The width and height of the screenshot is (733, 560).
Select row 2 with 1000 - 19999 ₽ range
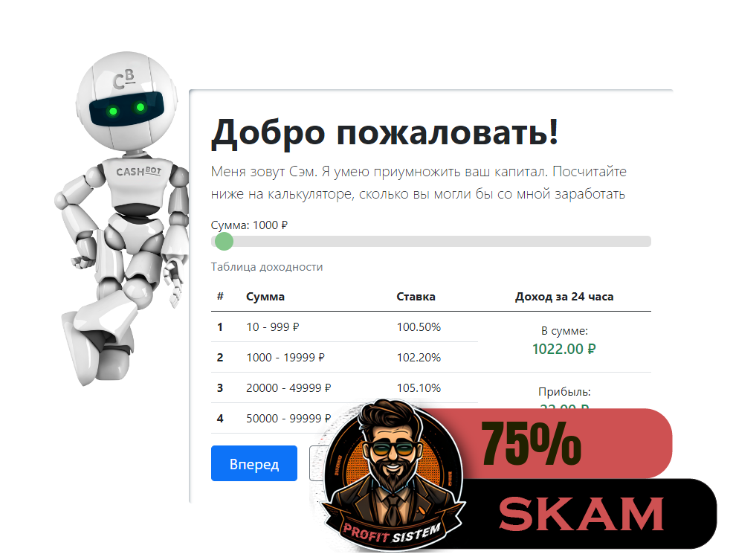click(344, 358)
